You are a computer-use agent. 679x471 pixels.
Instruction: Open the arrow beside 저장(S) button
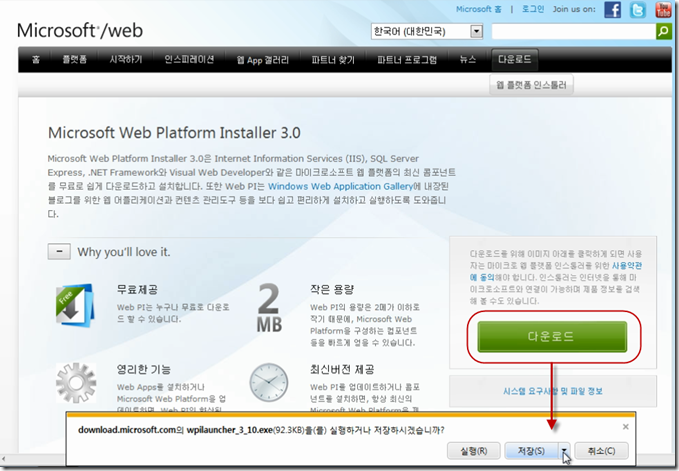[x=564, y=451]
